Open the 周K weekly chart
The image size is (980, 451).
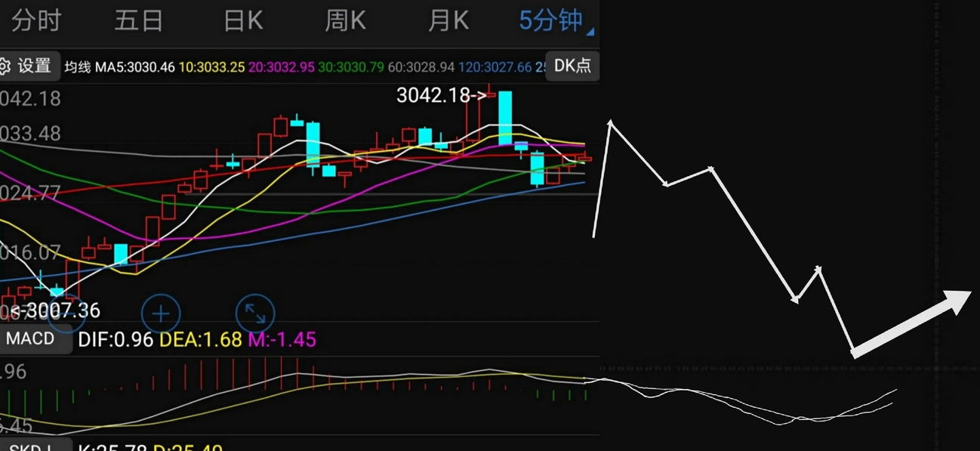point(345,20)
